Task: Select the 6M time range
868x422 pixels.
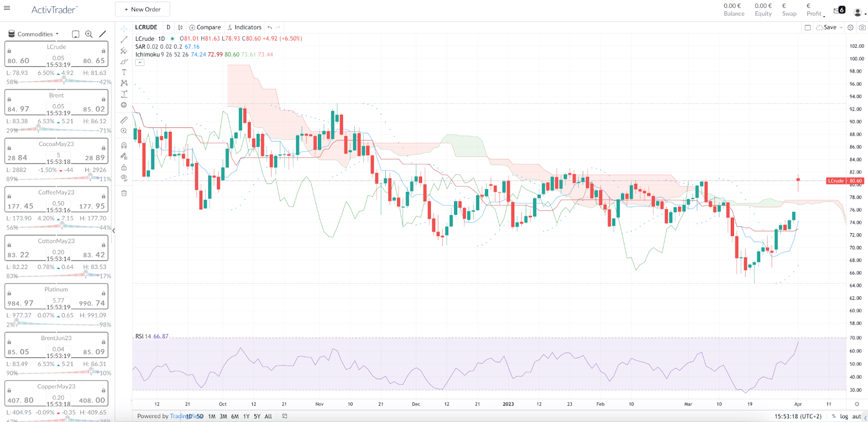Action: tap(235, 417)
